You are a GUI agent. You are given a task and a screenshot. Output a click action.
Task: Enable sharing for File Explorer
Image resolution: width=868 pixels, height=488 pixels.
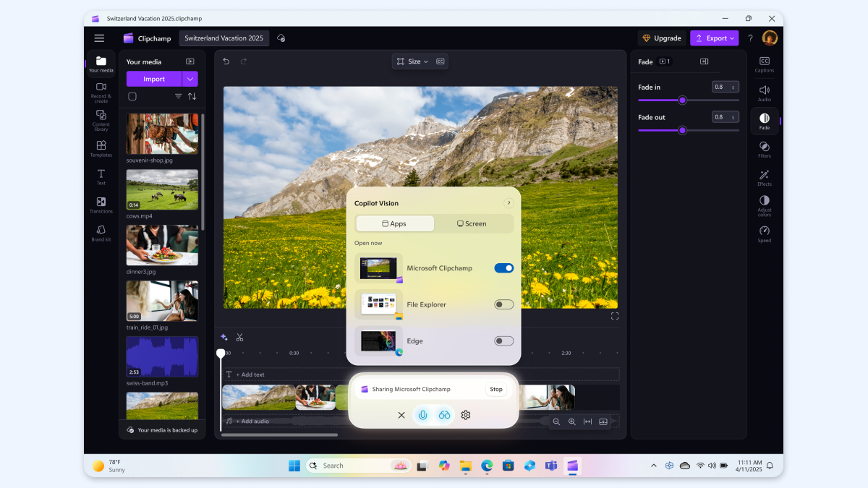pos(504,304)
